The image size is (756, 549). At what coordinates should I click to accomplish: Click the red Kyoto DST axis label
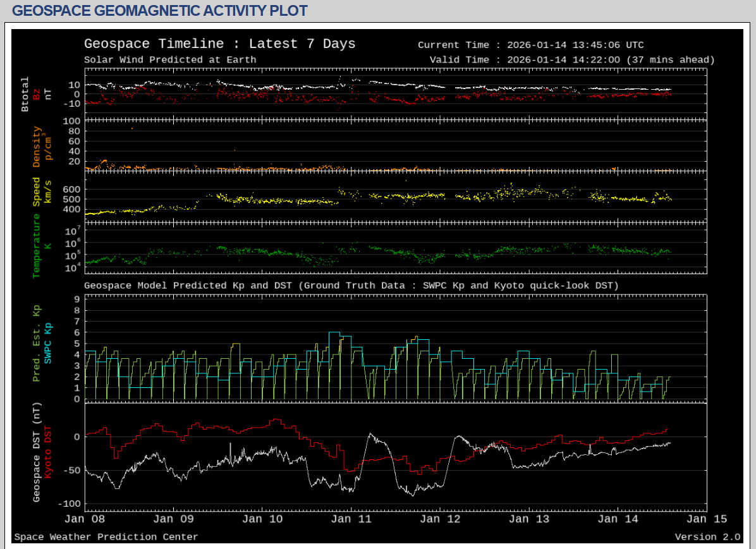(x=48, y=450)
